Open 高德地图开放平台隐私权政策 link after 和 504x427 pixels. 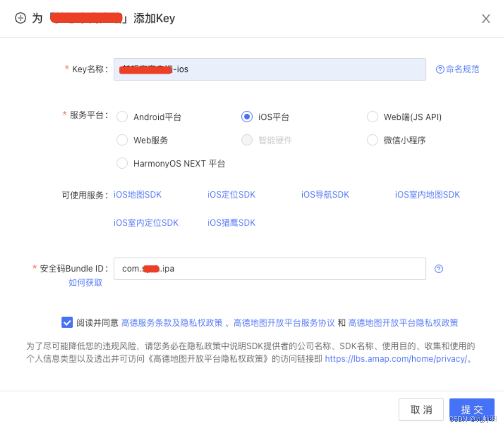(x=403, y=323)
